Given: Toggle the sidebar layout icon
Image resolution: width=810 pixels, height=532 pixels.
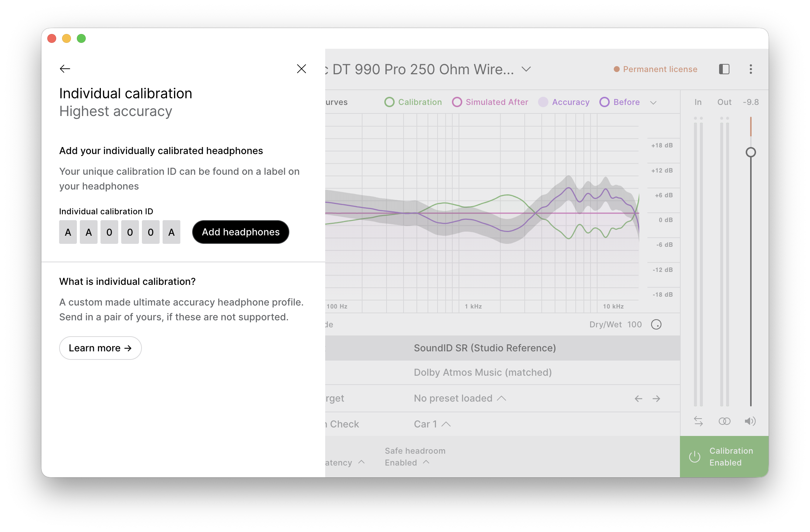Looking at the screenshot, I should click(x=724, y=69).
